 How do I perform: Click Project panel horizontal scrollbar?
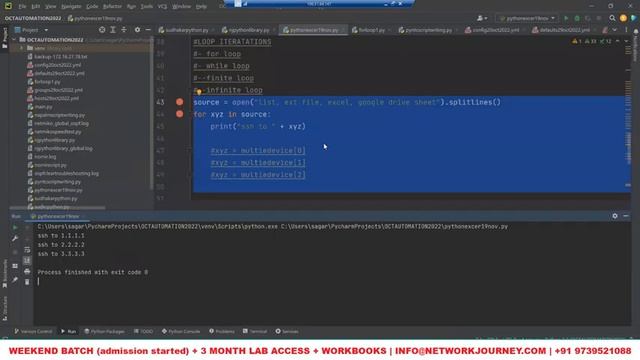57,208
